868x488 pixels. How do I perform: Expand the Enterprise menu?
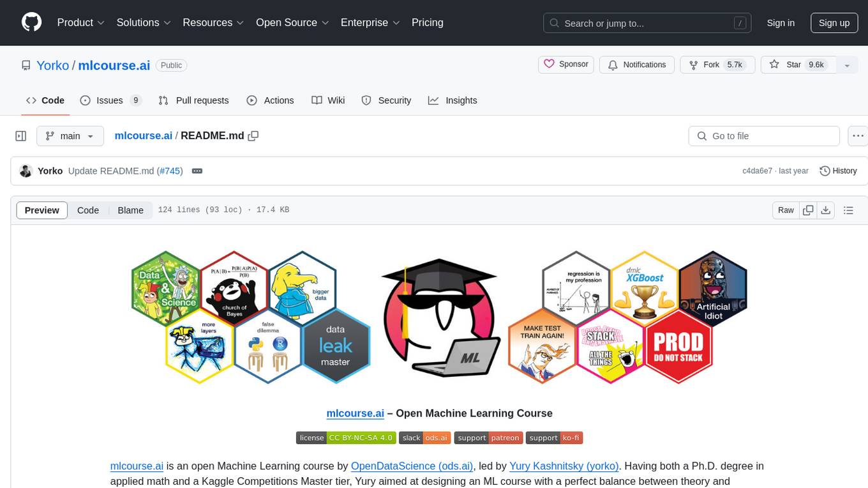[370, 22]
